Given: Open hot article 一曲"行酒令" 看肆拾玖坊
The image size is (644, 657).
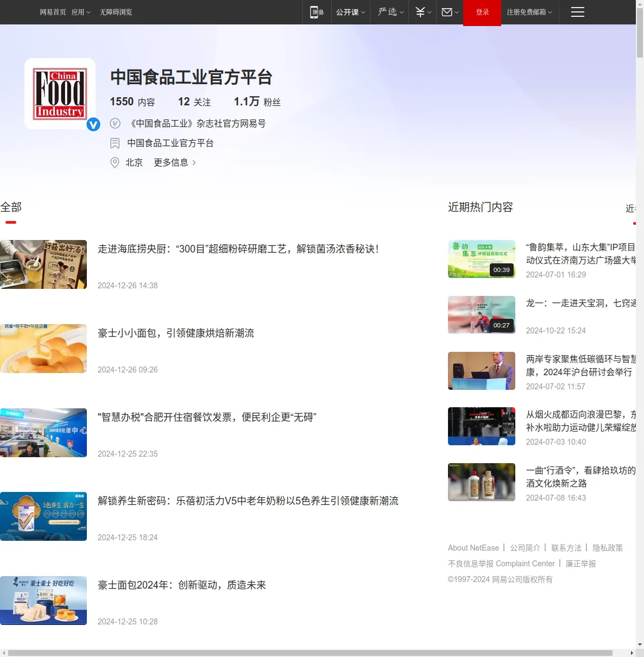Looking at the screenshot, I should click(x=581, y=477).
